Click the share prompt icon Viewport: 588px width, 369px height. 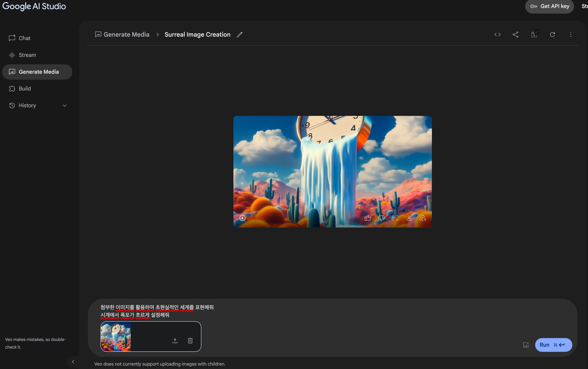point(515,35)
